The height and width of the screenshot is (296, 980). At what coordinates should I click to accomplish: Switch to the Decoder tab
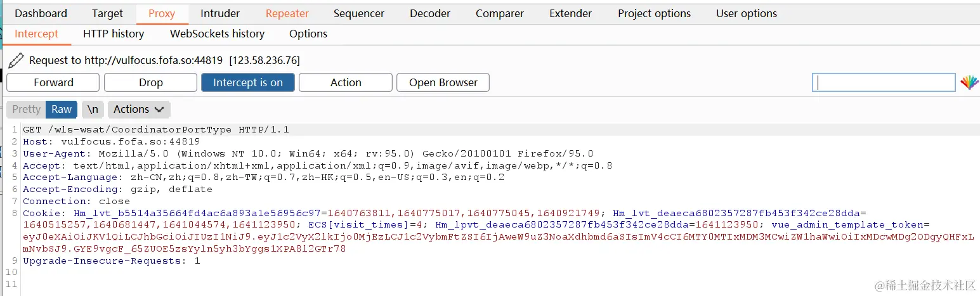tap(430, 13)
